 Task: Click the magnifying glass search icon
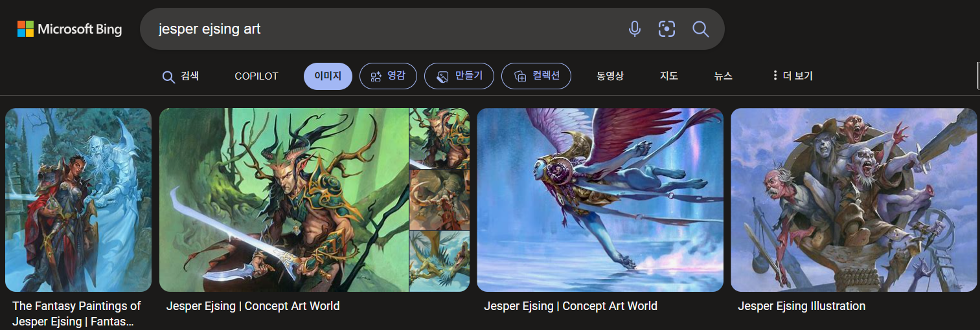(x=700, y=28)
